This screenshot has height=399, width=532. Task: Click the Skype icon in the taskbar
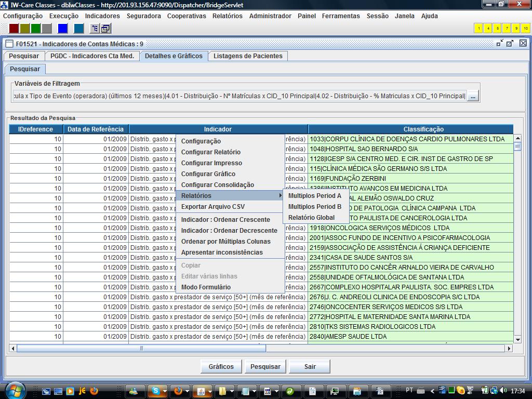pyautogui.click(x=155, y=391)
